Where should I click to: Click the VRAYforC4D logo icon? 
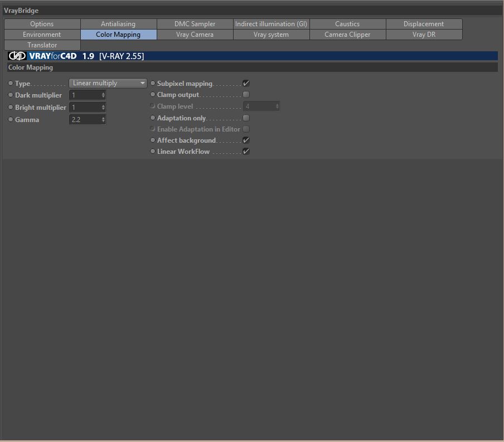point(17,56)
